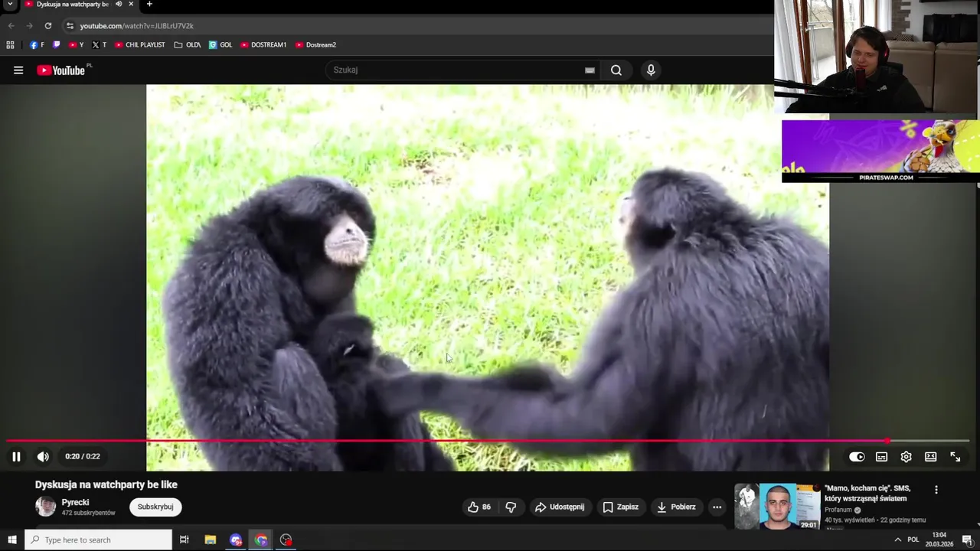Go forward in browser history
Screen dimensions: 980x551
tap(29, 25)
